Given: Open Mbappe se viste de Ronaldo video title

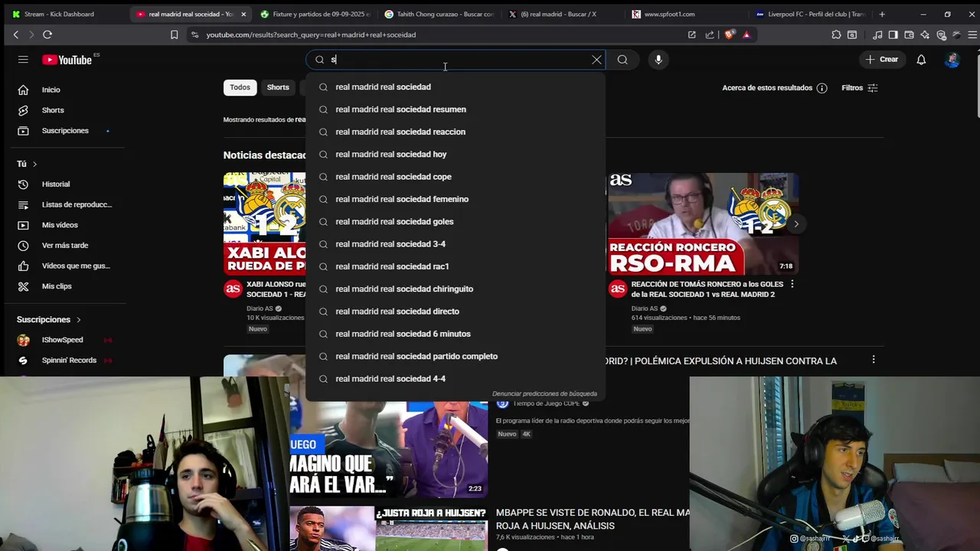Looking at the screenshot, I should click(x=593, y=519).
